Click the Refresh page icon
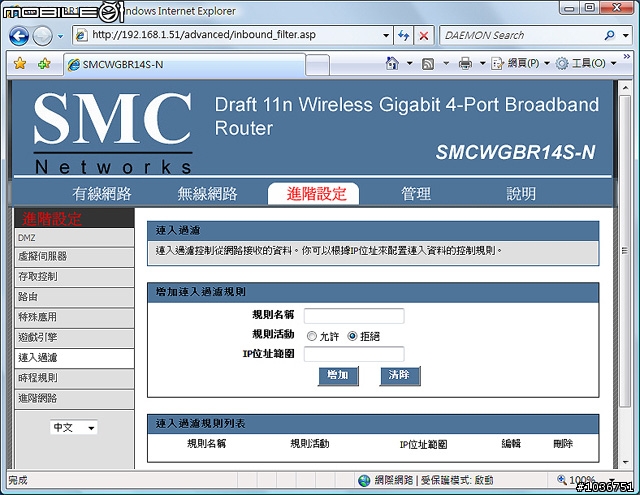 point(403,36)
